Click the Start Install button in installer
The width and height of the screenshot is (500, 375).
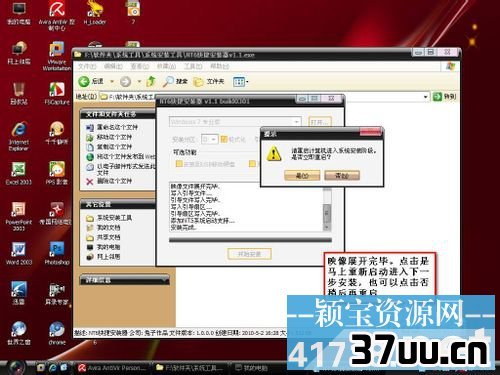pos(249,254)
